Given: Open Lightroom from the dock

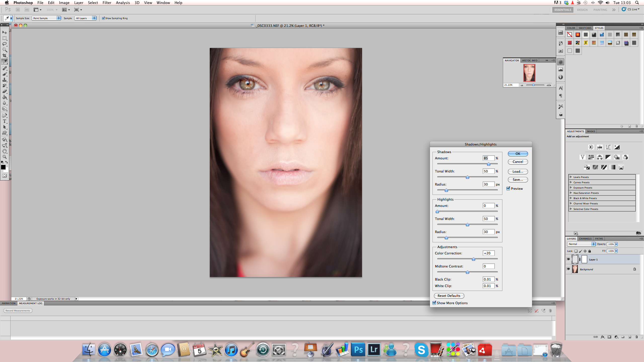Looking at the screenshot, I should pos(374,350).
